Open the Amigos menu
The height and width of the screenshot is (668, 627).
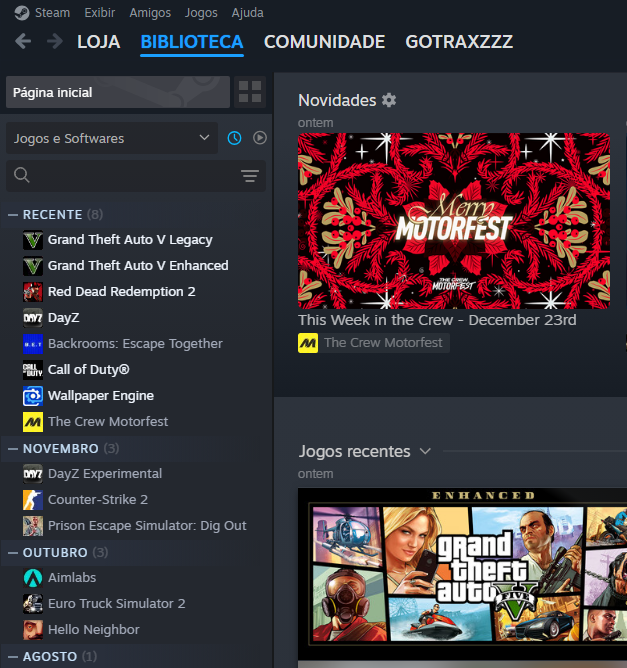click(150, 13)
